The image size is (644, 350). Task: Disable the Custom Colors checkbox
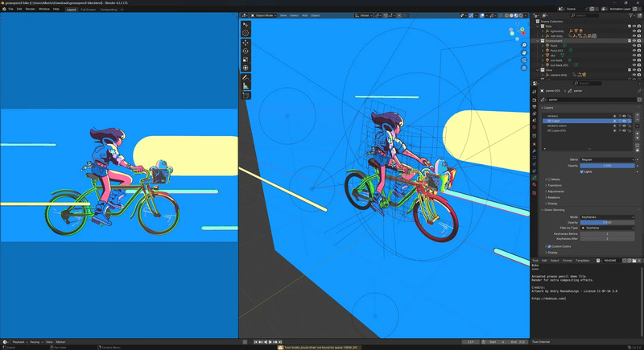tap(549, 246)
